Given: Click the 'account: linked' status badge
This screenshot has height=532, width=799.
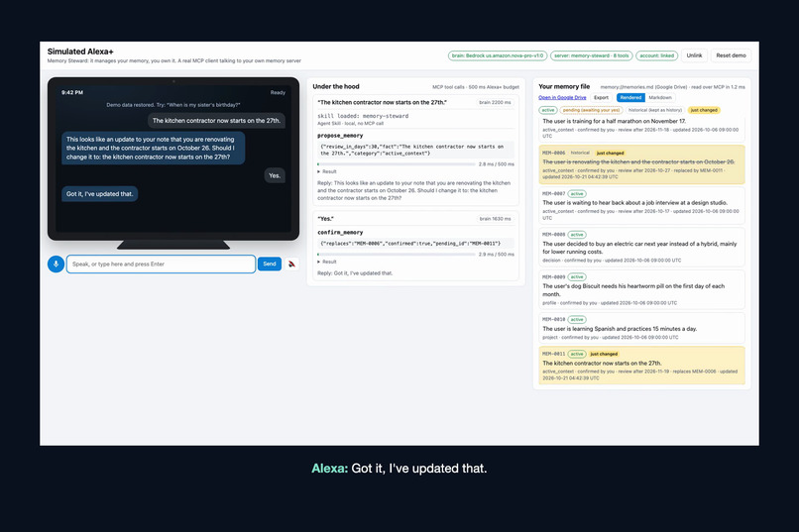Looking at the screenshot, I should [657, 55].
